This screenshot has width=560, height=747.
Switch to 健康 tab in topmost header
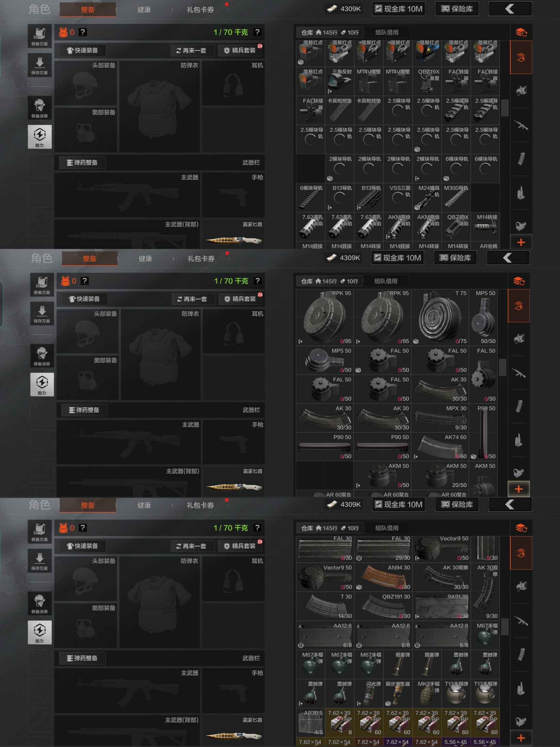tap(144, 10)
